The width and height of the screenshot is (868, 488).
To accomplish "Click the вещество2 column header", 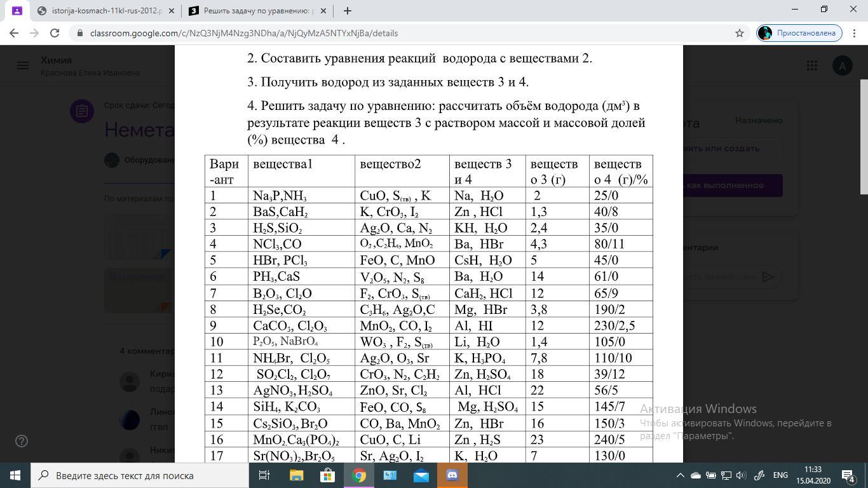I will point(402,172).
